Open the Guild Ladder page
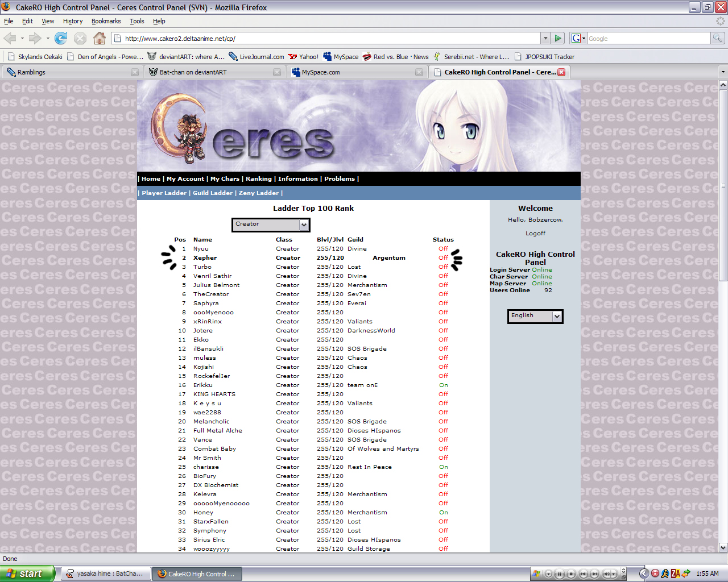 coord(213,193)
